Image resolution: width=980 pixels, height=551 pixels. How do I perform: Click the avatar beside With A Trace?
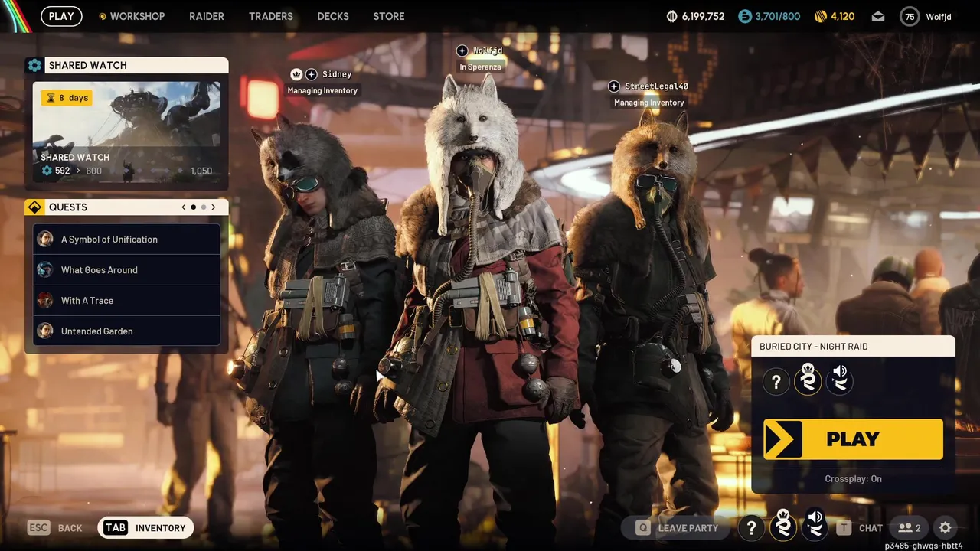pyautogui.click(x=45, y=300)
